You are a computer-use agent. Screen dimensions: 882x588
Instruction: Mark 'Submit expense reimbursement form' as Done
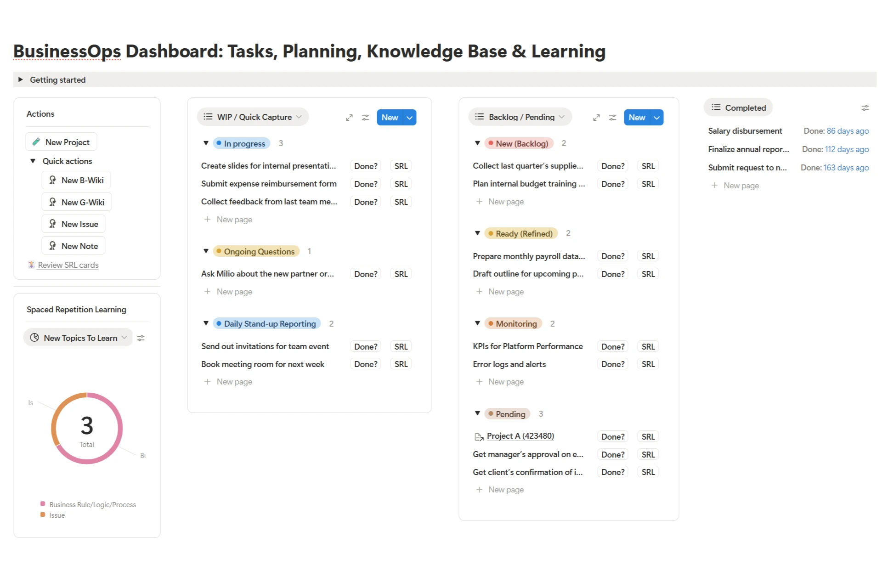[366, 184]
